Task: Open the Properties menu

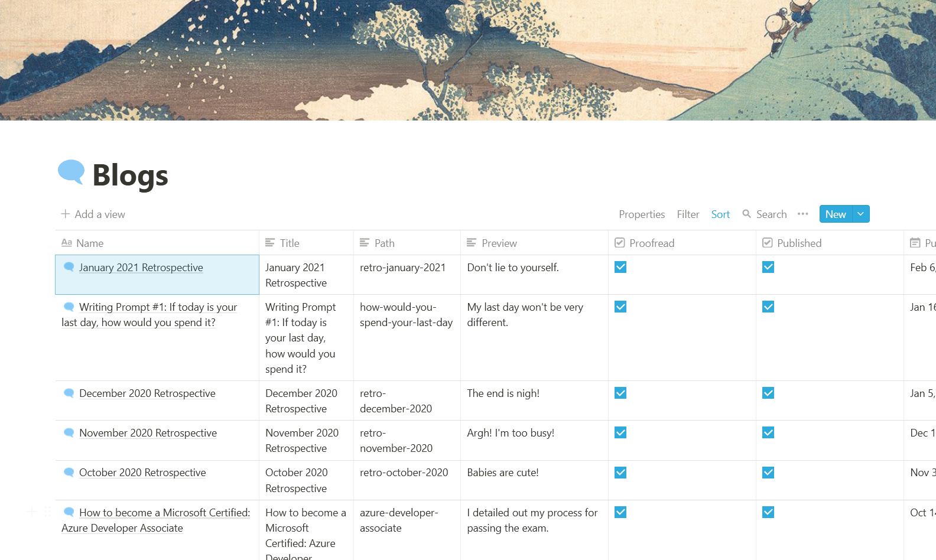Action: point(642,214)
